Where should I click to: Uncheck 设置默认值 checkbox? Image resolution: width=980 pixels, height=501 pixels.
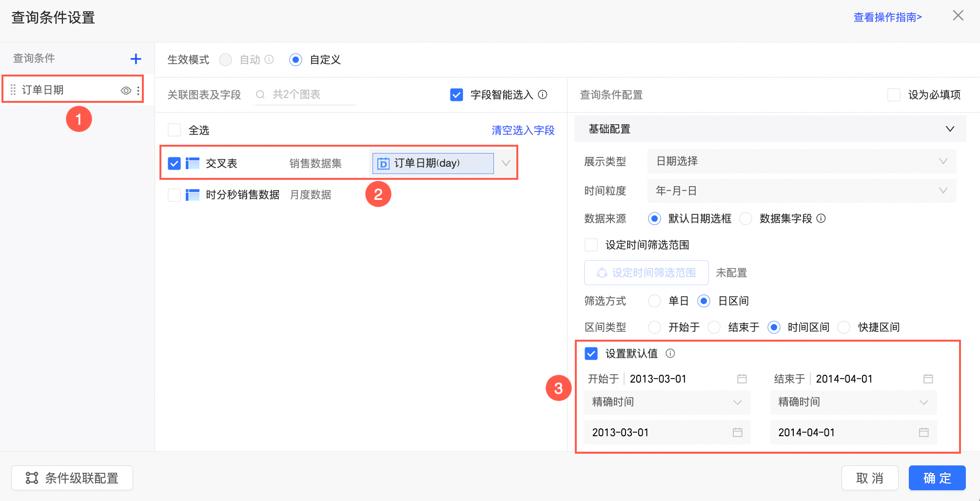tap(591, 353)
